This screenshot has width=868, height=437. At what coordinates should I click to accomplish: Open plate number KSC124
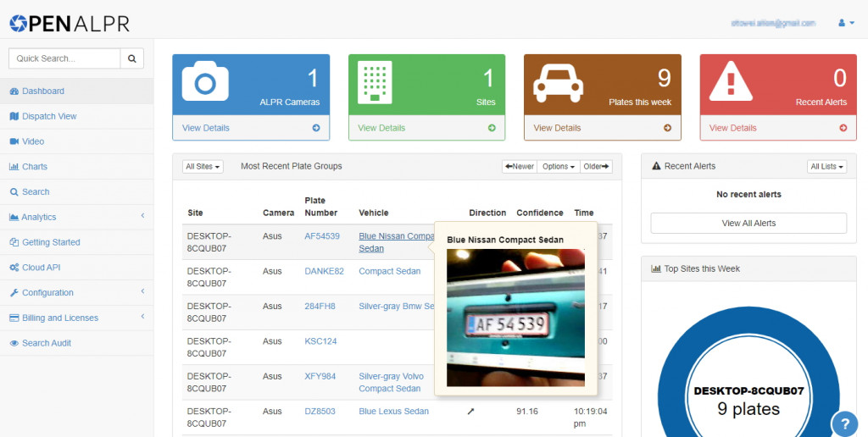point(320,341)
